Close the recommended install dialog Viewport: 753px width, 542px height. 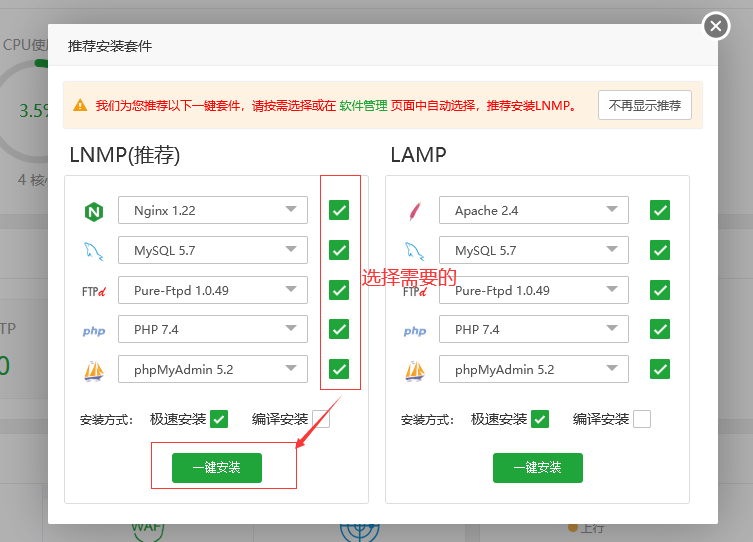click(x=716, y=26)
